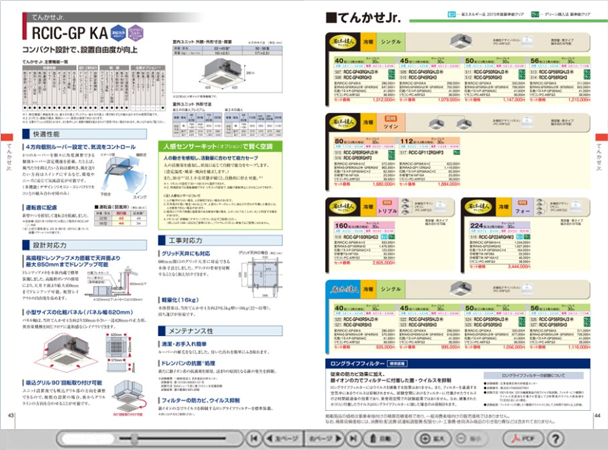Image resolution: width=608 pixels, height=450 pixels.
Task: Click the page number input field
Action: 88,438
